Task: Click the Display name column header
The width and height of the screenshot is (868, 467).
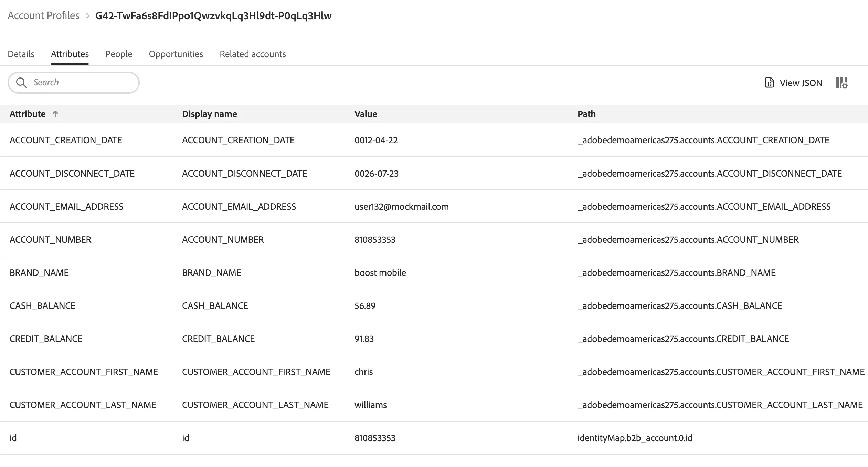Action: pyautogui.click(x=210, y=114)
